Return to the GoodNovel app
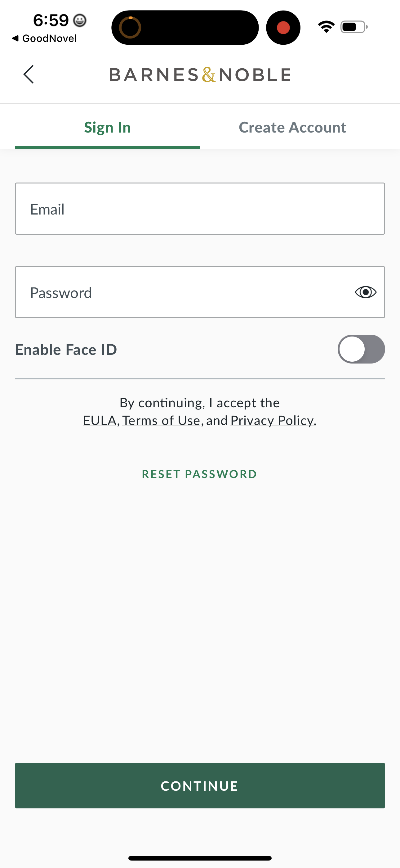The image size is (400, 868). pyautogui.click(x=44, y=38)
